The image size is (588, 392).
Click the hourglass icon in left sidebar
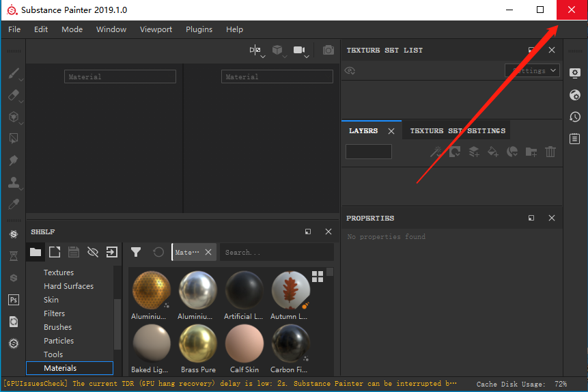(x=14, y=256)
